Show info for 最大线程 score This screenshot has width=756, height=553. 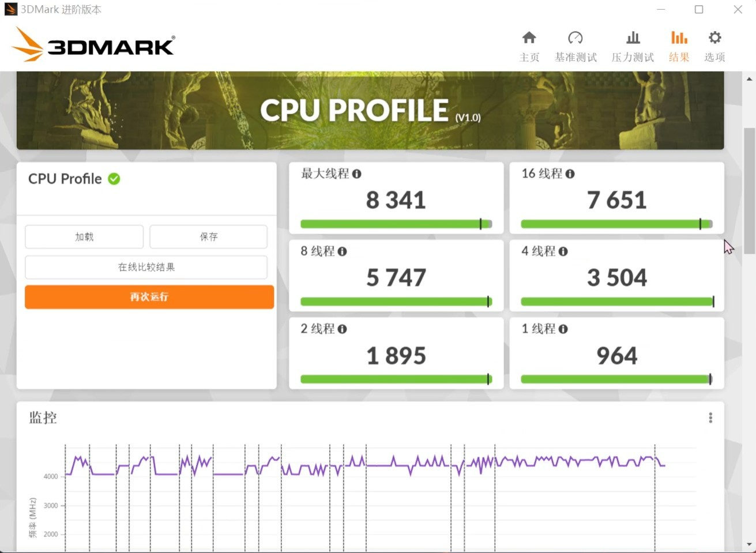click(357, 174)
